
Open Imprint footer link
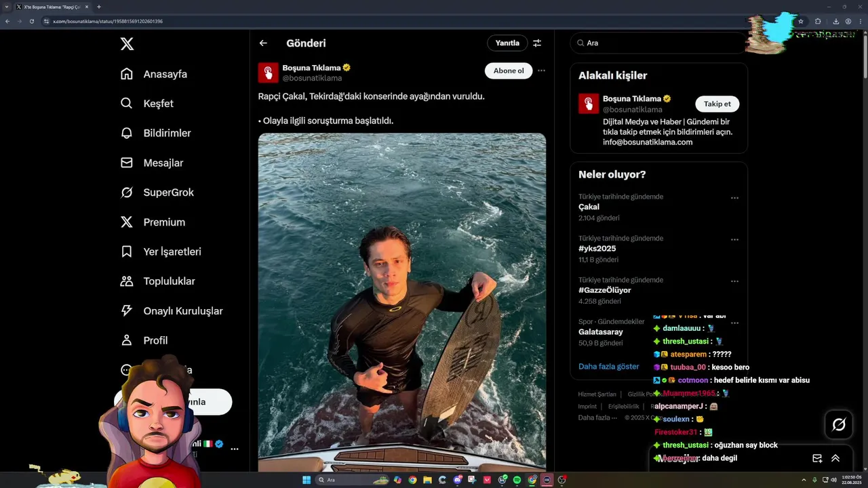coord(587,406)
